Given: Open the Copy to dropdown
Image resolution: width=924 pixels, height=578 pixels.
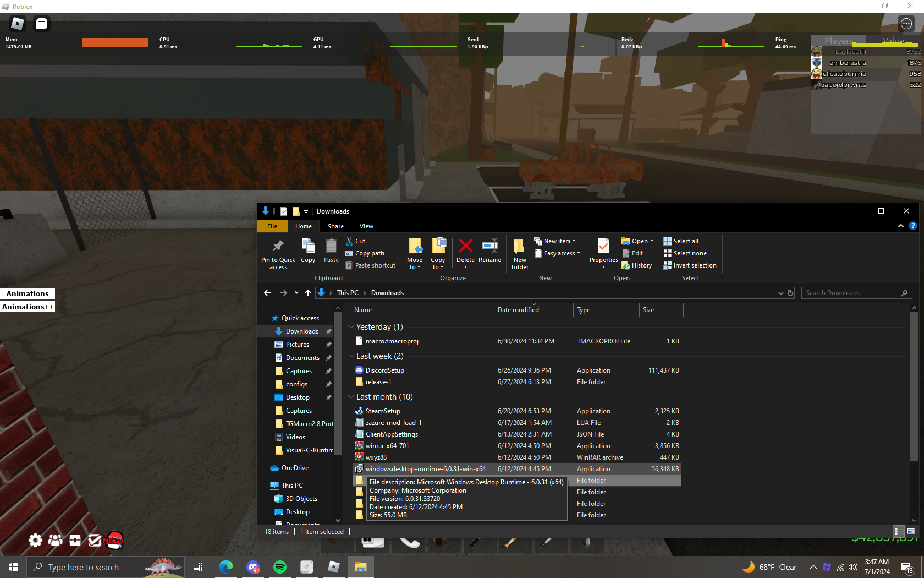Looking at the screenshot, I should (x=438, y=254).
